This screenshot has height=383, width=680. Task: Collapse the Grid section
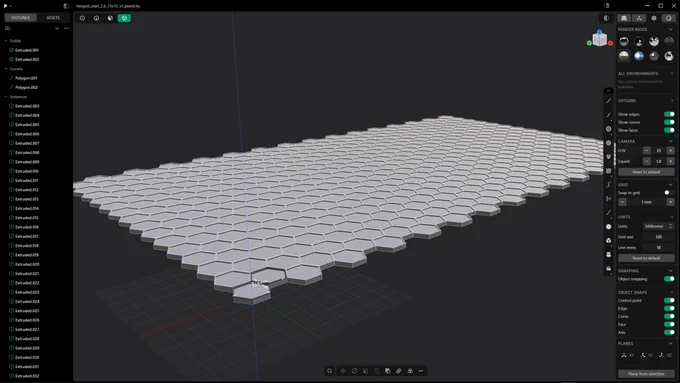pyautogui.click(x=671, y=185)
